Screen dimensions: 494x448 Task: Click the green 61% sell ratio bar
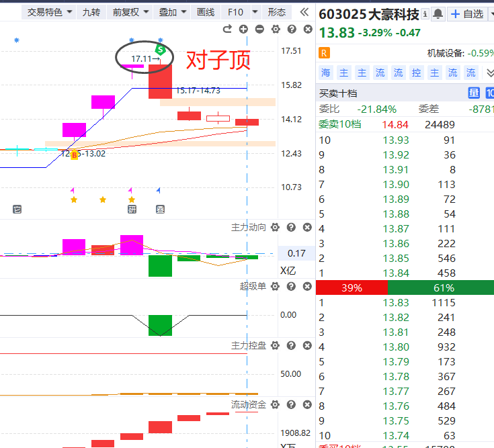[x=441, y=287]
